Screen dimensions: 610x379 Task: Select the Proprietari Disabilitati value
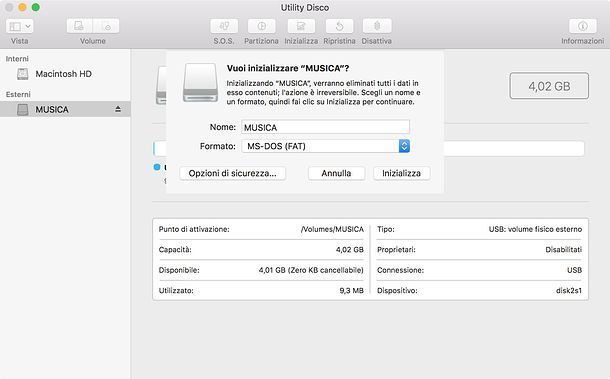564,250
